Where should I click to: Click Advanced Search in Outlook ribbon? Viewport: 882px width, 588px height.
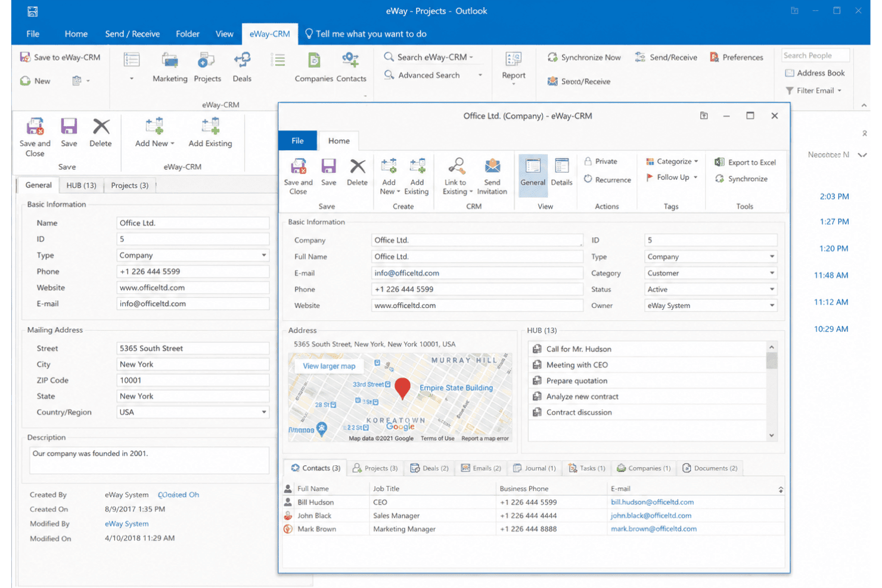click(429, 75)
